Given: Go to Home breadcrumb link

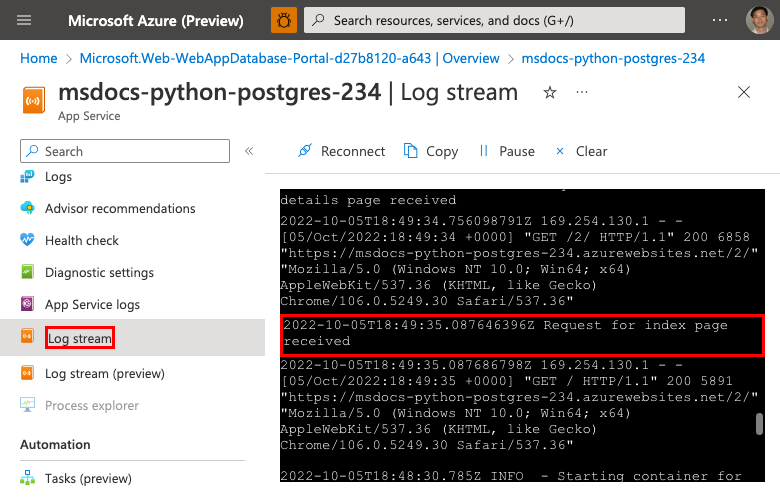Looking at the screenshot, I should click(x=39, y=59).
